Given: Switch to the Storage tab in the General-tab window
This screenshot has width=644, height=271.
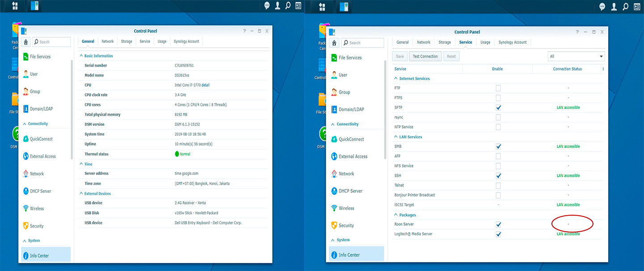Looking at the screenshot, I should [x=127, y=42].
